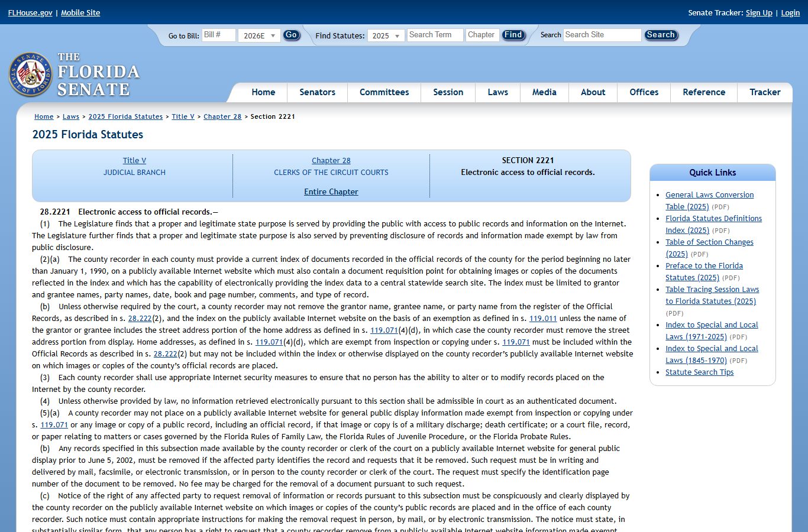Screen dimensions: 808x532
Task: Click the Chapter 28 breadcrumb link
Action: click(x=222, y=116)
